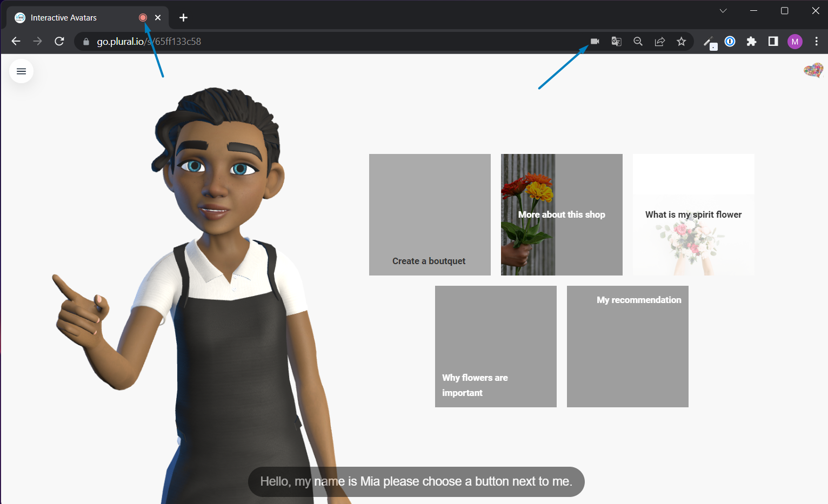Click the Hello Mia subtitle caption

[416, 481]
